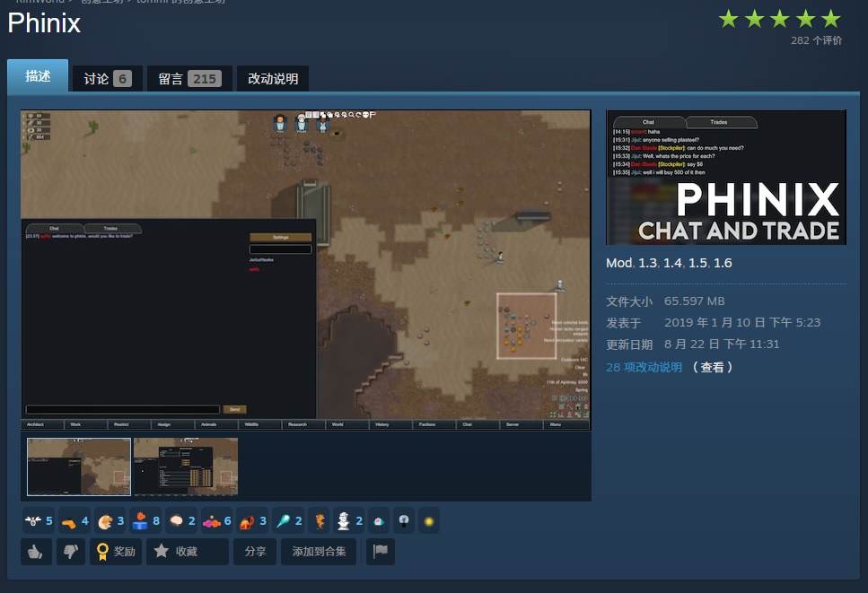This screenshot has width=868, height=593.
Task: Click the 查看 view link
Action: [712, 367]
